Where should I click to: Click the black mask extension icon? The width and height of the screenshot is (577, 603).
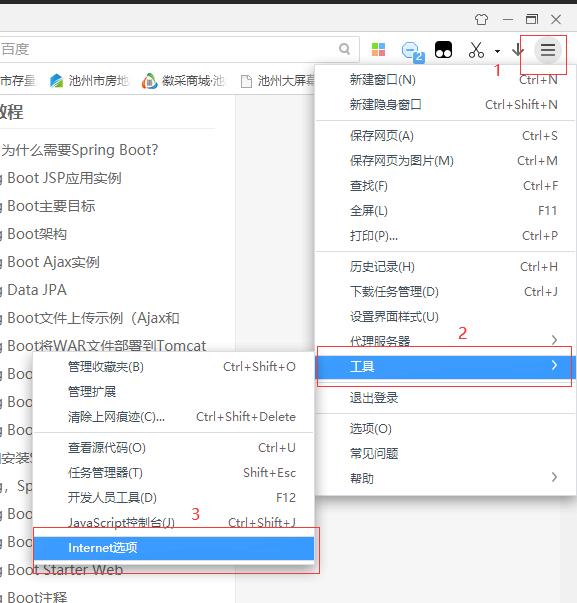443,50
